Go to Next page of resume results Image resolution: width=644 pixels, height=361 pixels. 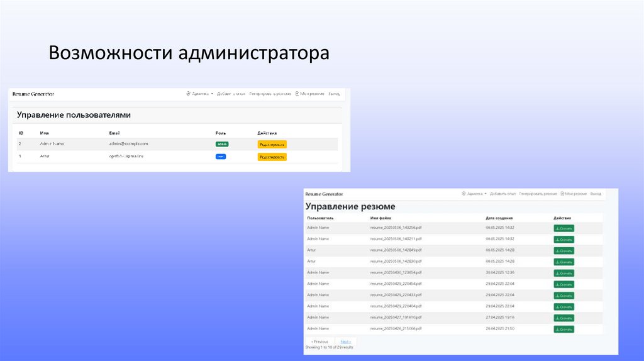point(346,342)
